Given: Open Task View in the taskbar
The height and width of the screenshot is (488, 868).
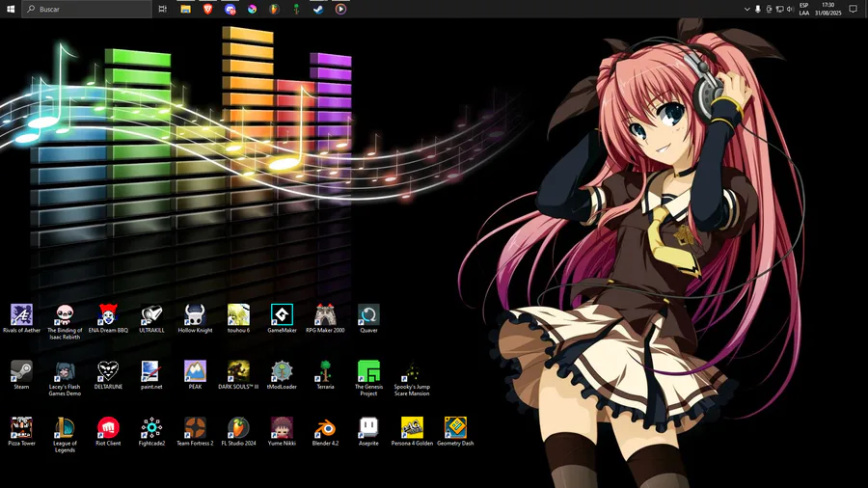Looking at the screenshot, I should pyautogui.click(x=163, y=9).
